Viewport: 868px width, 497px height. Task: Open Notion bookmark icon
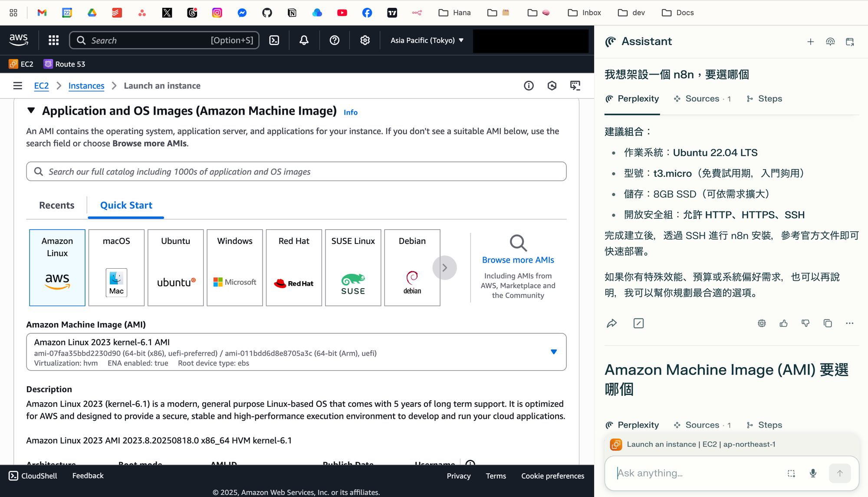pos(292,13)
